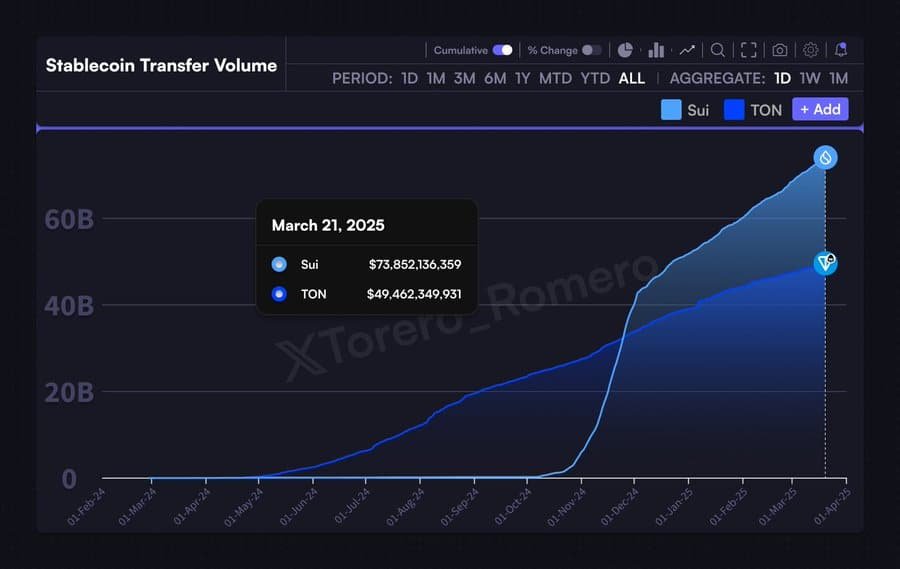Click the notification bell icon
The image size is (900, 569).
(841, 50)
